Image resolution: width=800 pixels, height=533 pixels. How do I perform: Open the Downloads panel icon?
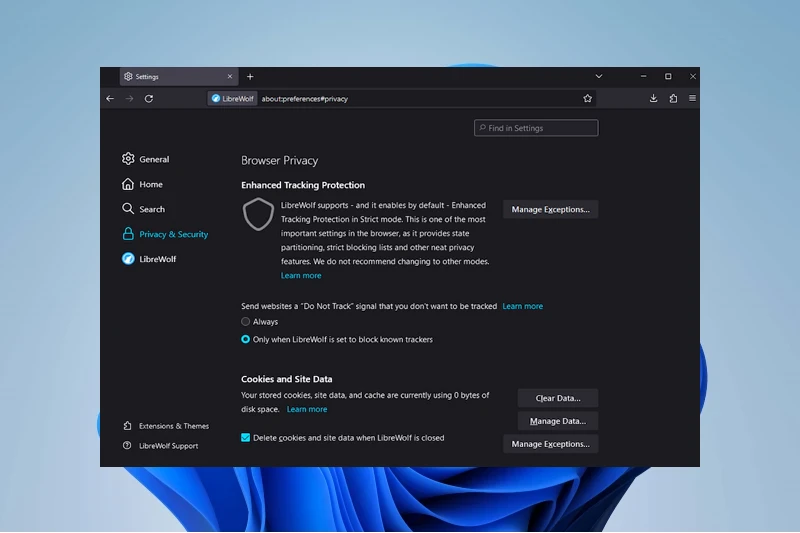tap(653, 98)
